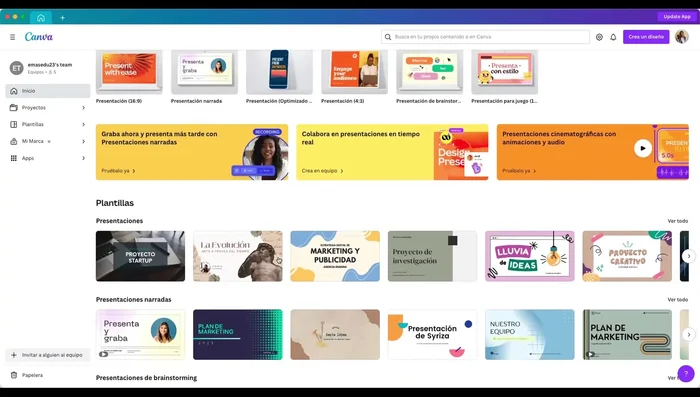Open the beige floral narrated template

(335, 334)
